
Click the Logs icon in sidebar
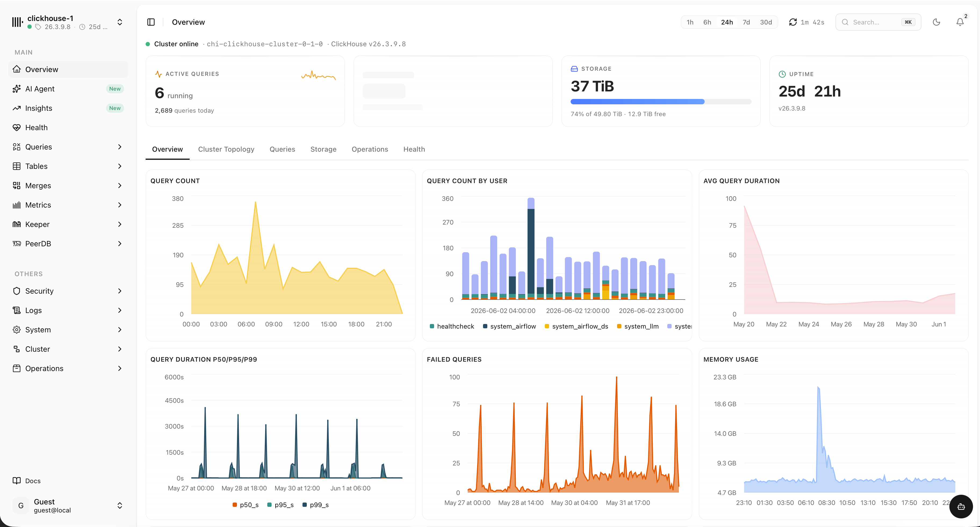click(x=17, y=310)
